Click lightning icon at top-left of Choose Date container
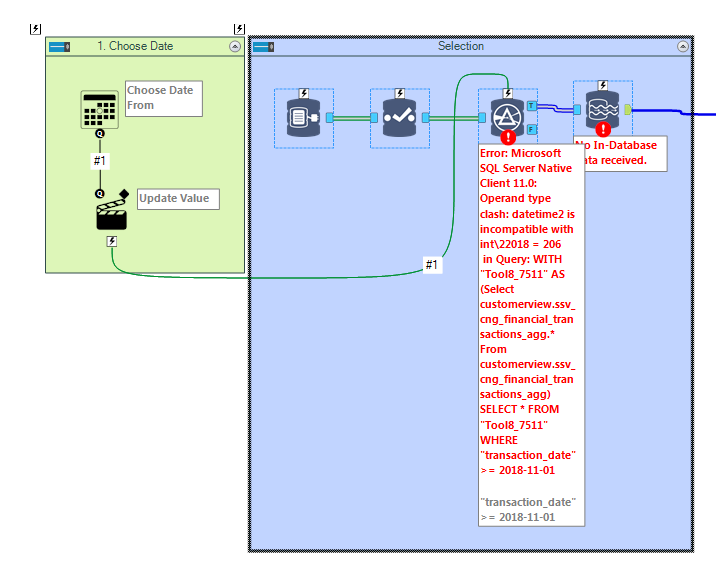 click(35, 29)
